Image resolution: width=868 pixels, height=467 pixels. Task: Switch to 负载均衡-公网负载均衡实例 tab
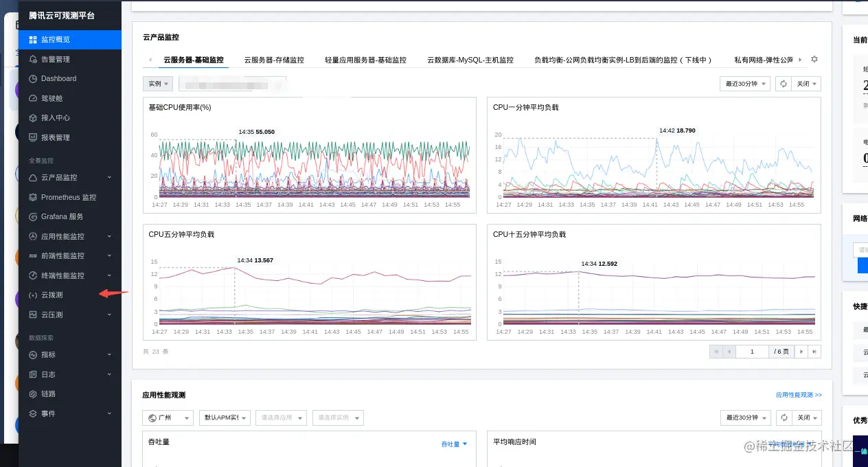[623, 60]
